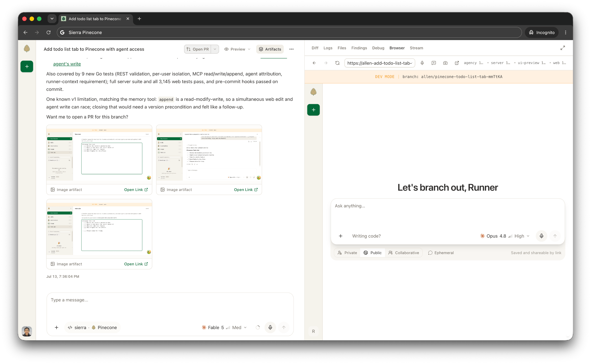The width and height of the screenshot is (591, 364).
Task: Switch to the Logs tab
Action: click(x=328, y=48)
